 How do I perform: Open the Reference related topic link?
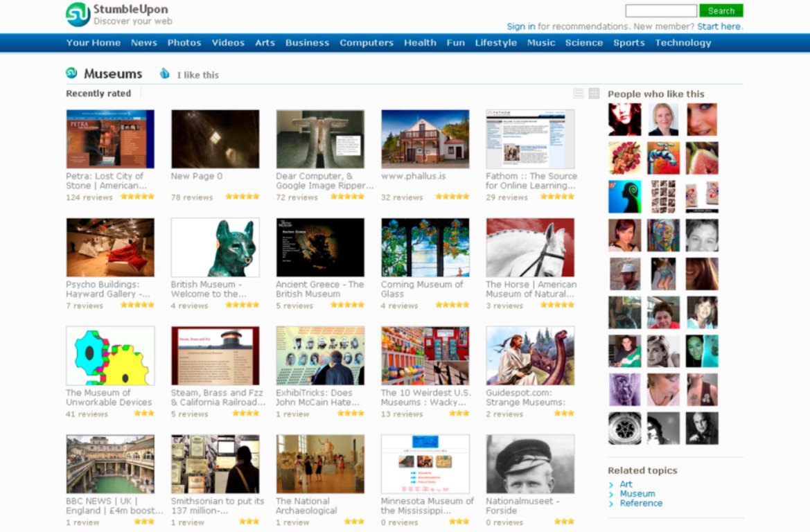[641, 503]
